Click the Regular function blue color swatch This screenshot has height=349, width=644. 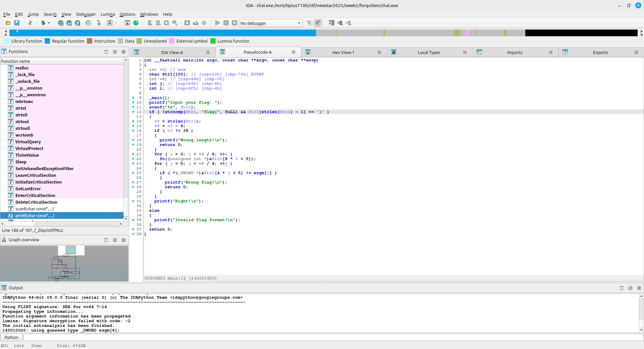(x=47, y=41)
